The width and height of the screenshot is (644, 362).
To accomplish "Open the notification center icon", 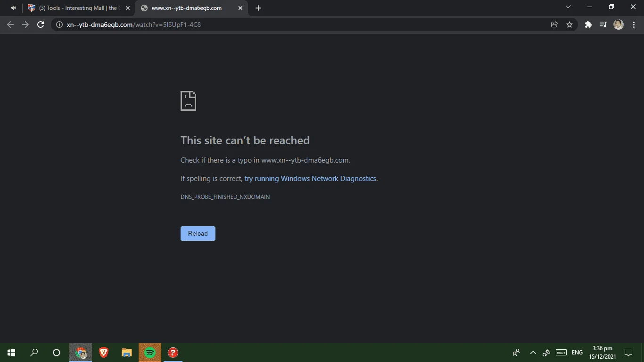I will click(628, 353).
